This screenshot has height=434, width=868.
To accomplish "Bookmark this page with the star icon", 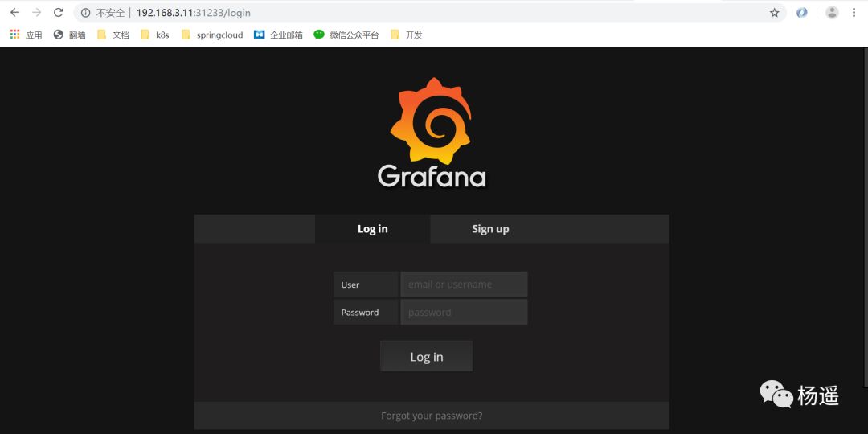I will click(774, 13).
